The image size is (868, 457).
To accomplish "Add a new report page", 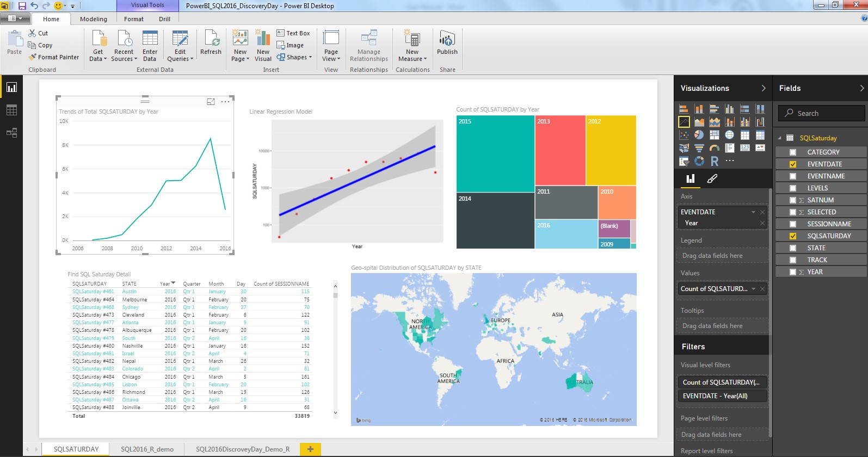I will (x=310, y=449).
